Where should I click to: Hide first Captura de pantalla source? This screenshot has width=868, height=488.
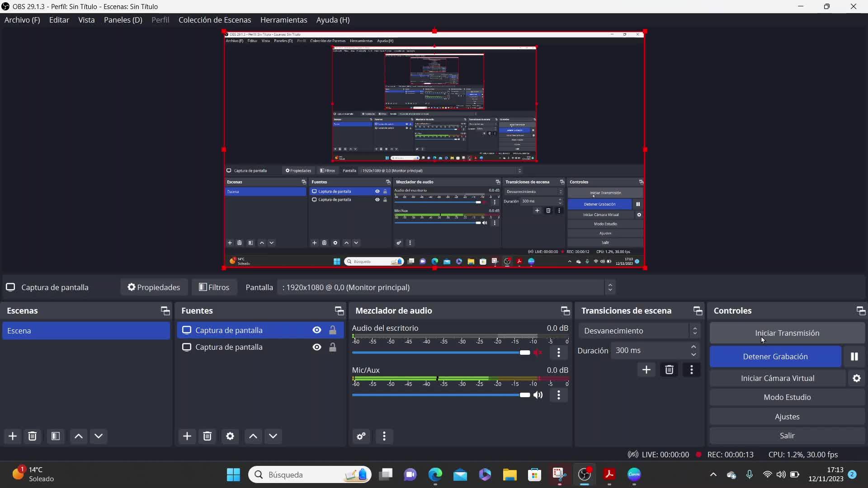[x=316, y=330]
